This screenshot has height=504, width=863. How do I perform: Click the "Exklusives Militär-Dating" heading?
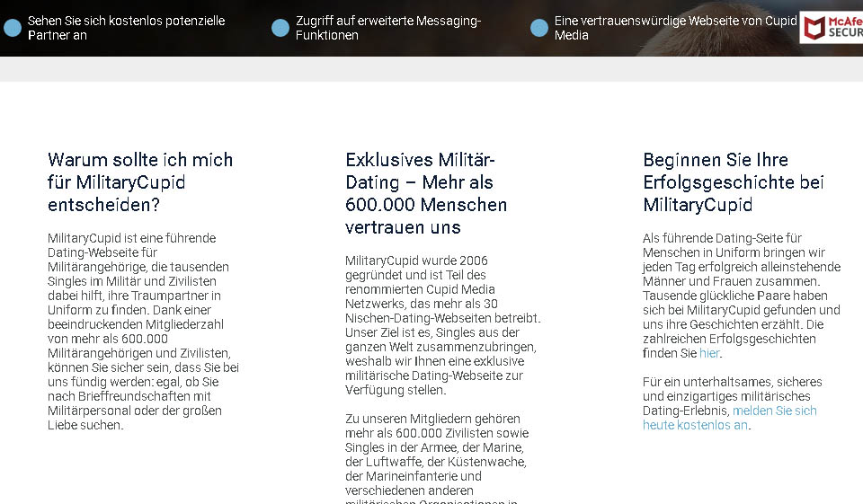(426, 193)
